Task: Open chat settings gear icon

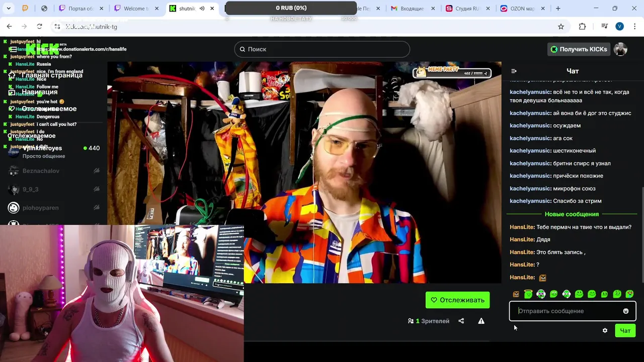Action: [605, 330]
